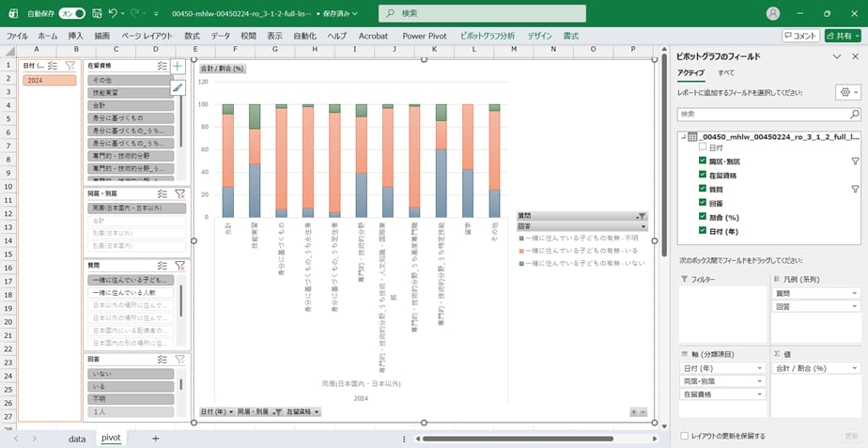
Task: Open the field list tools gear button
Action: click(x=846, y=93)
